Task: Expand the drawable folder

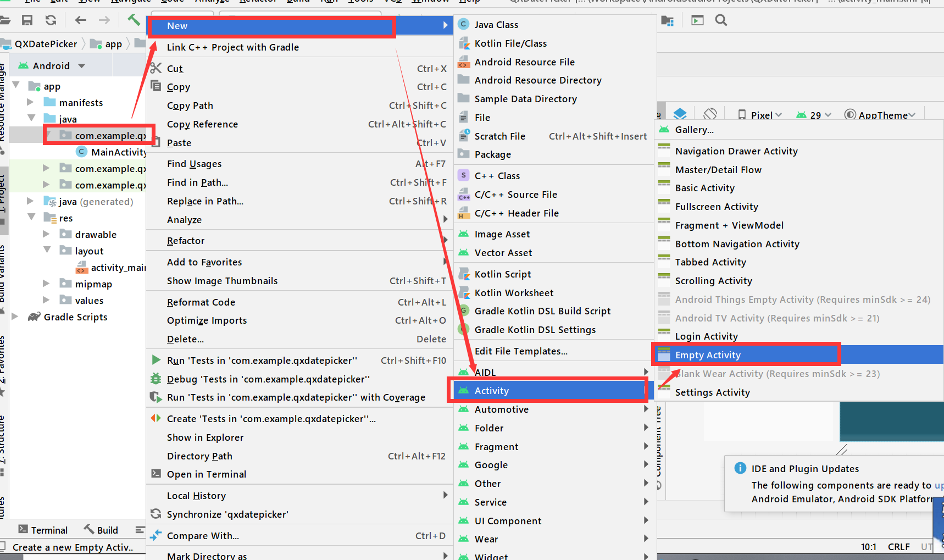Action: pos(47,234)
